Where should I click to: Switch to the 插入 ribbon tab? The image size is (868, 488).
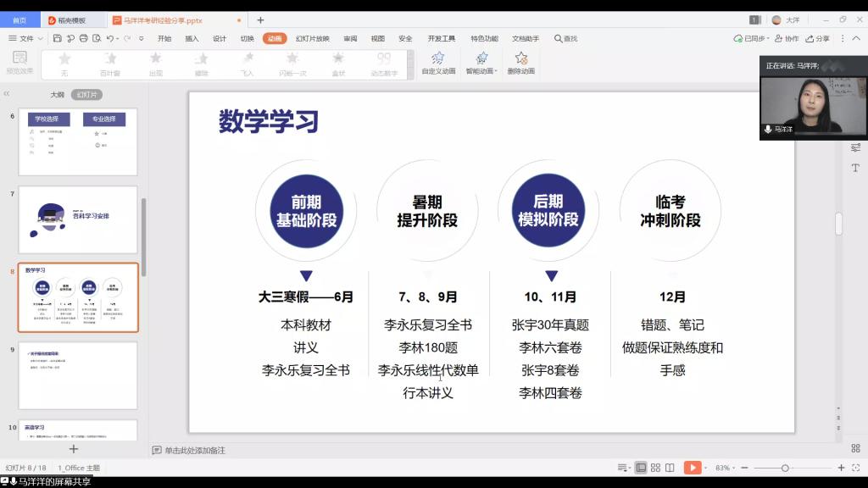(192, 38)
